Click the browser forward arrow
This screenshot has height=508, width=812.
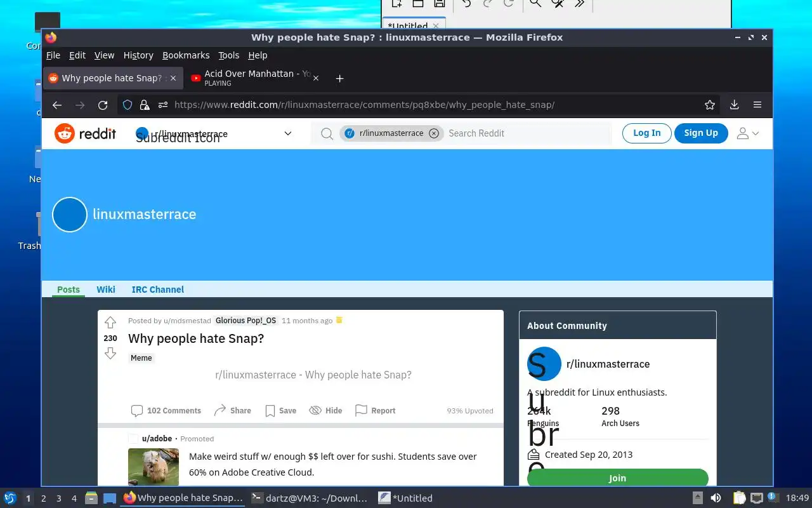point(80,105)
